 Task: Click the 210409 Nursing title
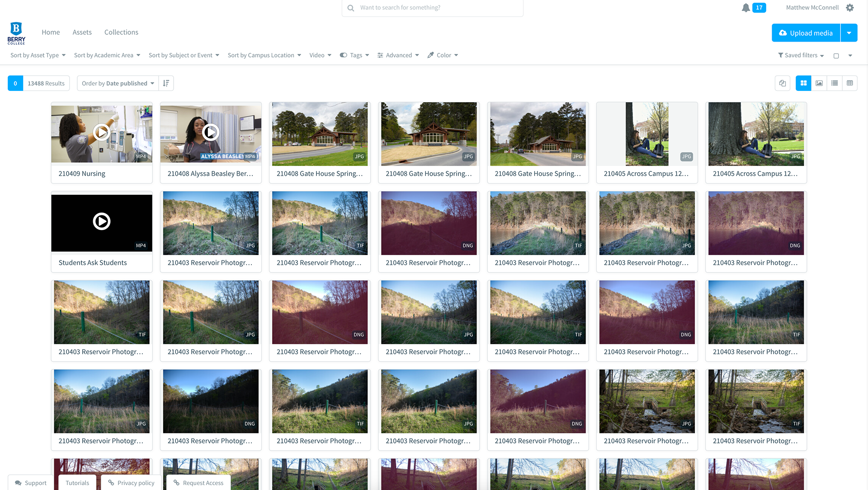point(82,174)
